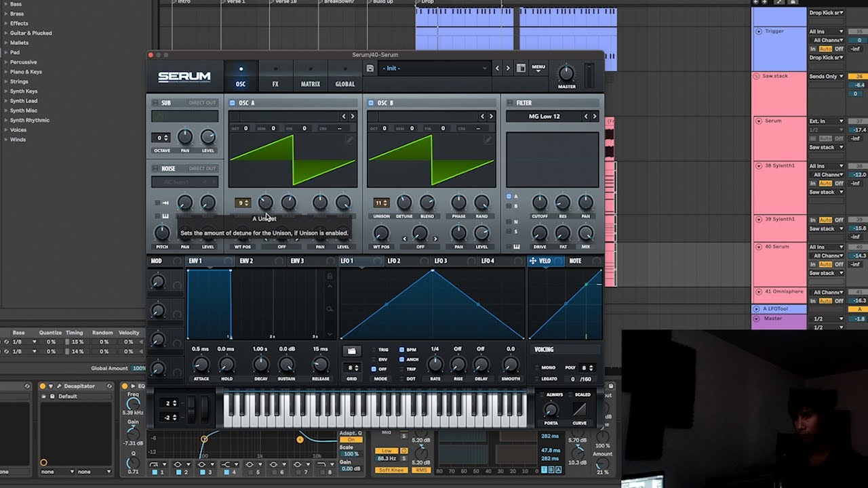Image resolution: width=868 pixels, height=488 pixels.
Task: Open 'Ext. In' input dropdown on Serum track
Action: coord(826,121)
